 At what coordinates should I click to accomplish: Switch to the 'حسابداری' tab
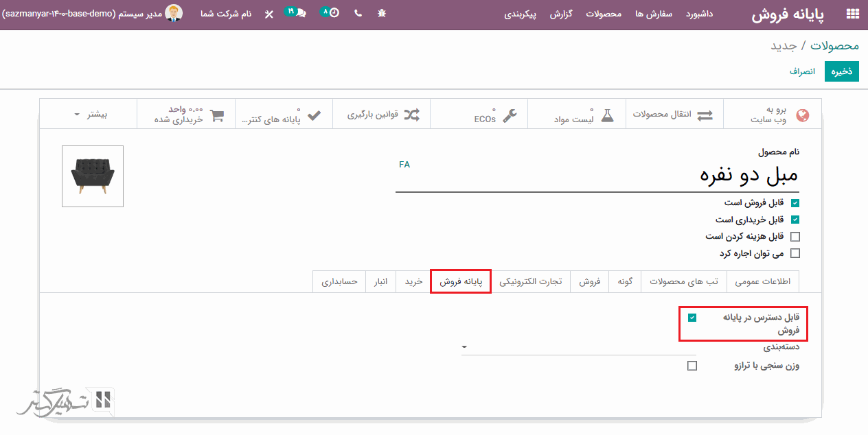pyautogui.click(x=340, y=281)
